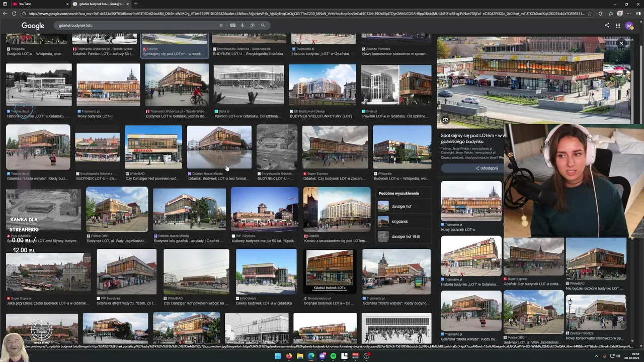Image resolution: width=644 pixels, height=362 pixels.
Task: Open related search danziger hof 1945
Action: tap(403, 236)
